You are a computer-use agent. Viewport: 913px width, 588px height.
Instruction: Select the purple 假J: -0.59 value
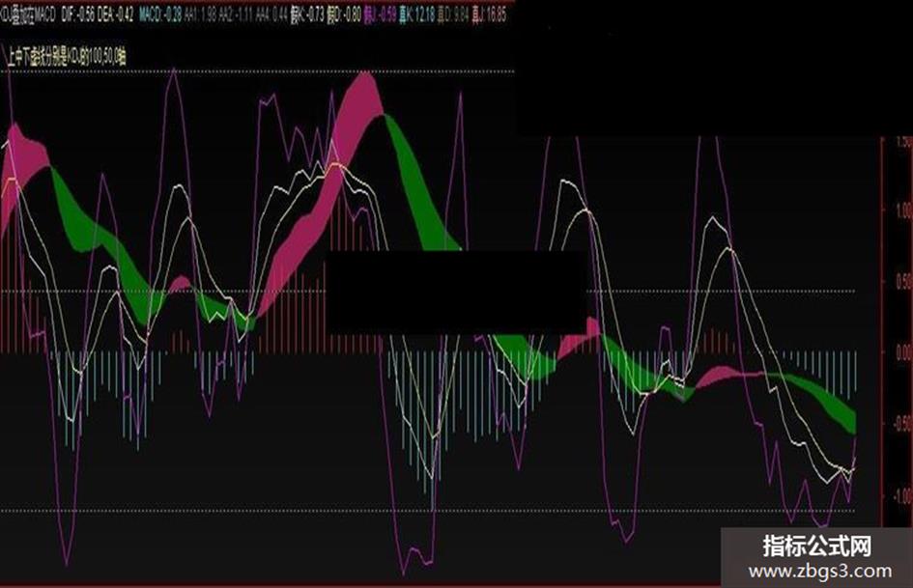(x=381, y=15)
